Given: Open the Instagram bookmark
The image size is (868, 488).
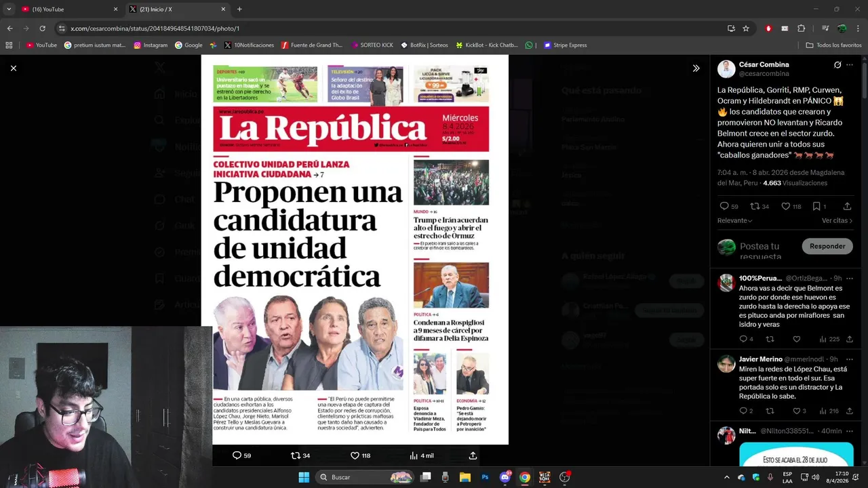Looking at the screenshot, I should [151, 45].
